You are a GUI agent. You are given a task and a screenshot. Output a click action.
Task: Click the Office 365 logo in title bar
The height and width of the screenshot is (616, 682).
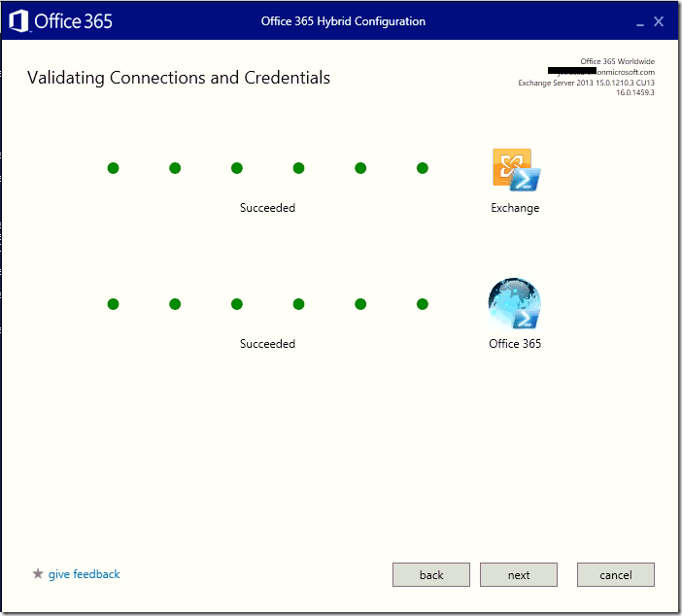(x=60, y=20)
